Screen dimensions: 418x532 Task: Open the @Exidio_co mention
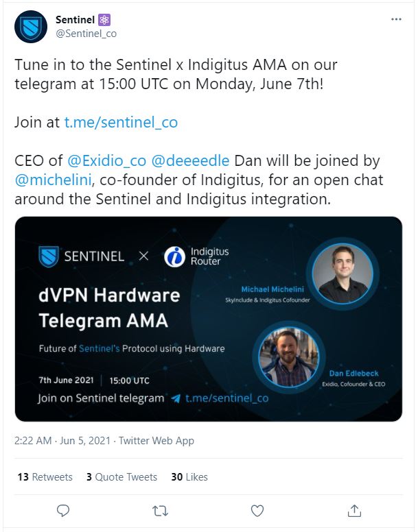[x=107, y=161]
